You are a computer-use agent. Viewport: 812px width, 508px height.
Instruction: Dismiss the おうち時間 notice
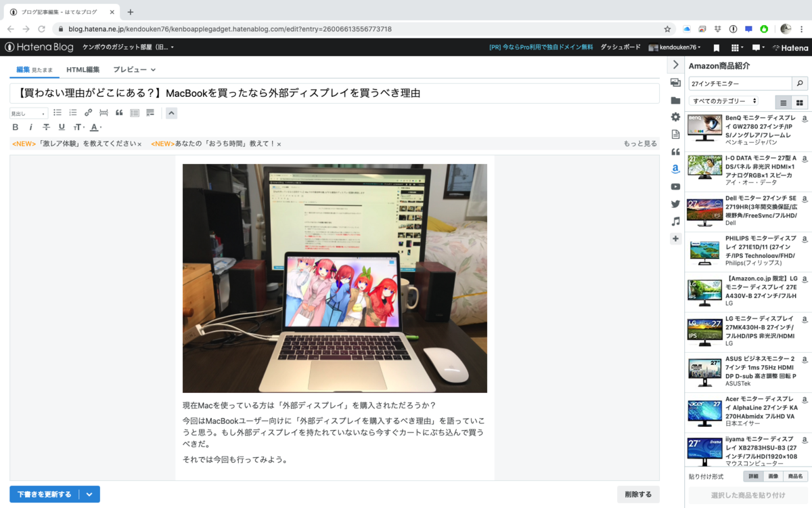tap(279, 144)
